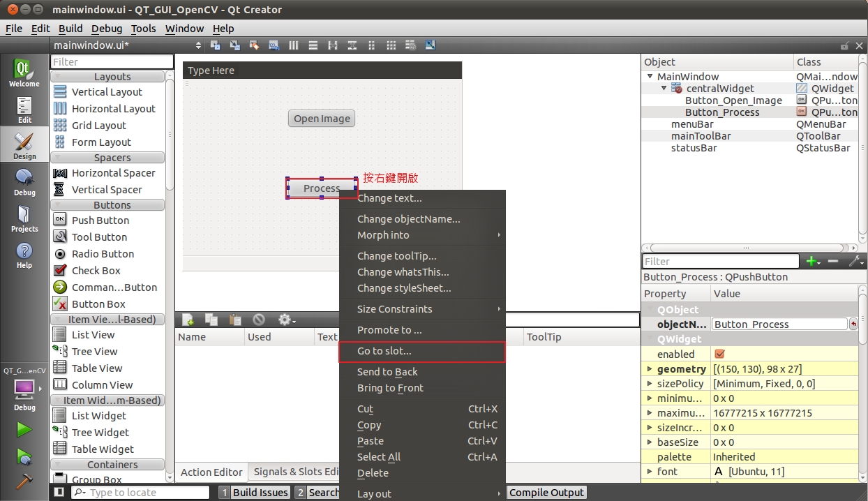Click New action icon in Action Editor
This screenshot has height=501, width=868.
click(x=188, y=320)
